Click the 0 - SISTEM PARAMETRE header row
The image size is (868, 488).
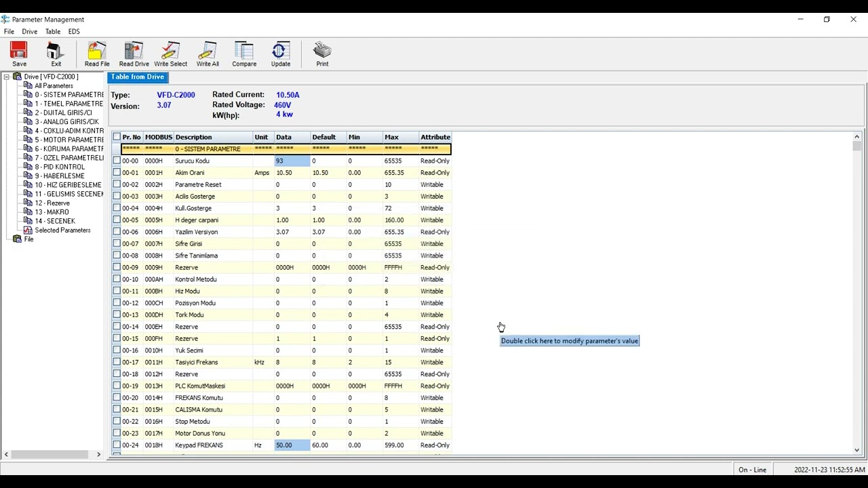[x=285, y=149]
